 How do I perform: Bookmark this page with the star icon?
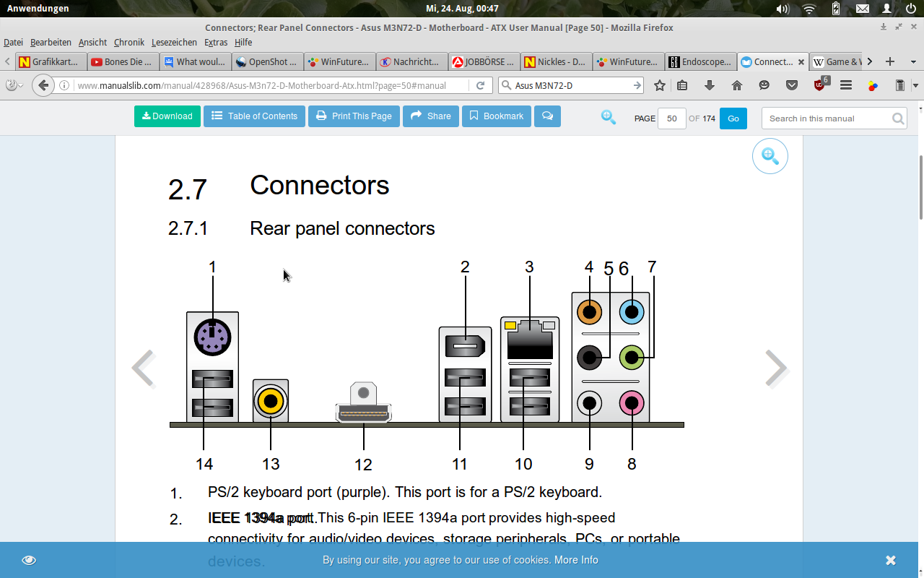click(x=660, y=85)
